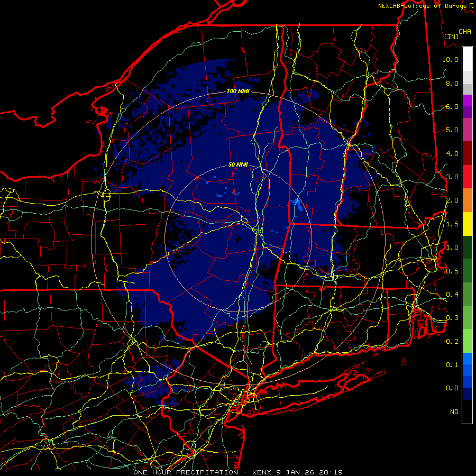Select the yellow legend swatch beside 1.5
The image size is (476, 476).
click(x=467, y=224)
